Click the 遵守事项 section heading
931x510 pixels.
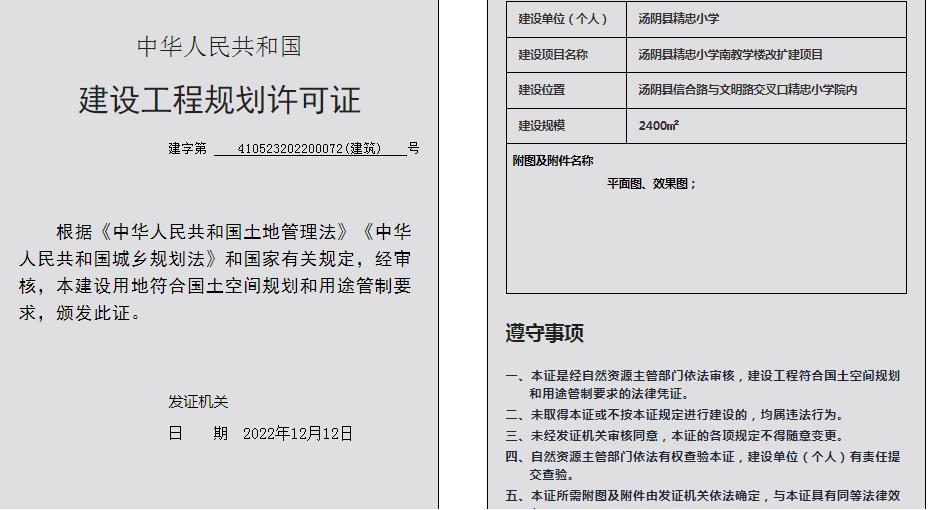544,333
